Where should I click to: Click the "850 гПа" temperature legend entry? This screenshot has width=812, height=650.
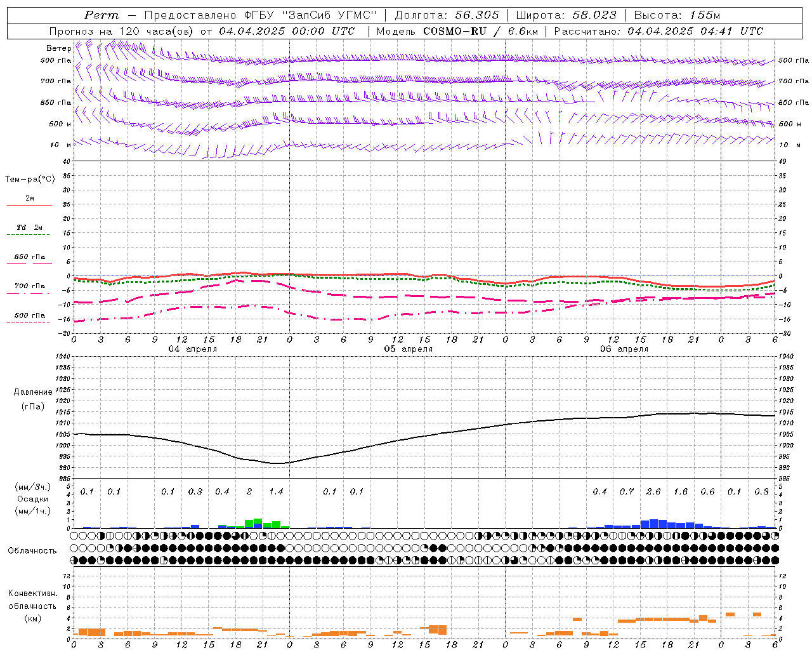[29, 257]
